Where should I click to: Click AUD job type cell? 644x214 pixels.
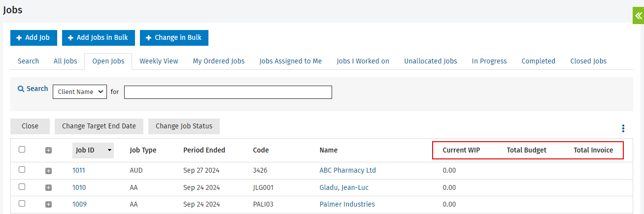pyautogui.click(x=136, y=171)
